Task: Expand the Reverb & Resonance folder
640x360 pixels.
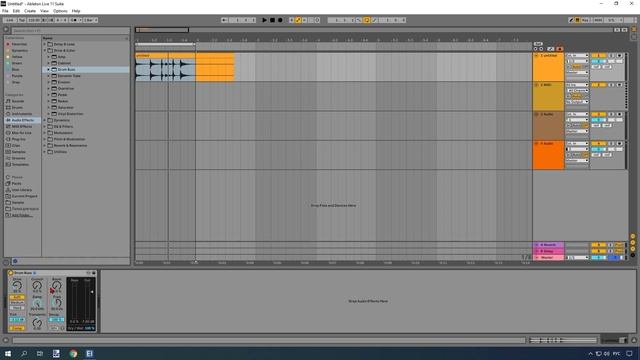Action: [x=45, y=146]
